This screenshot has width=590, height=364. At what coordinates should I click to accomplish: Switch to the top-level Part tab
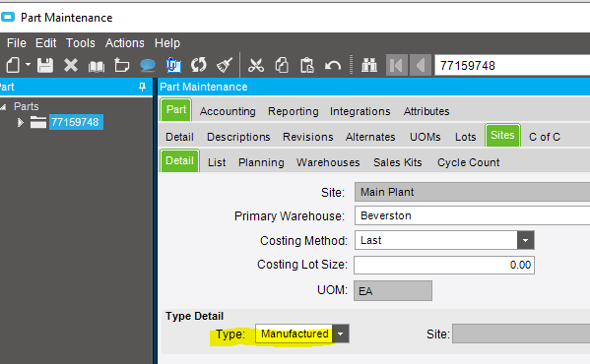(176, 109)
